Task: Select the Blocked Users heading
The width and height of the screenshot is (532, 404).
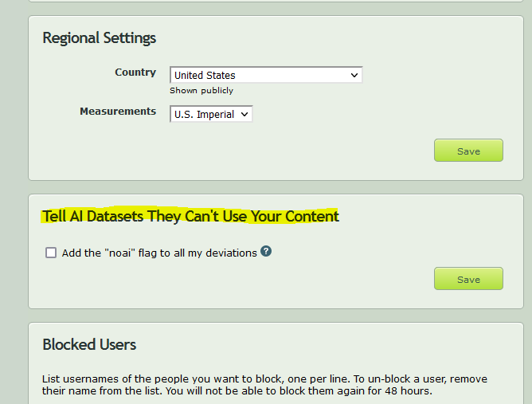Action: click(89, 344)
